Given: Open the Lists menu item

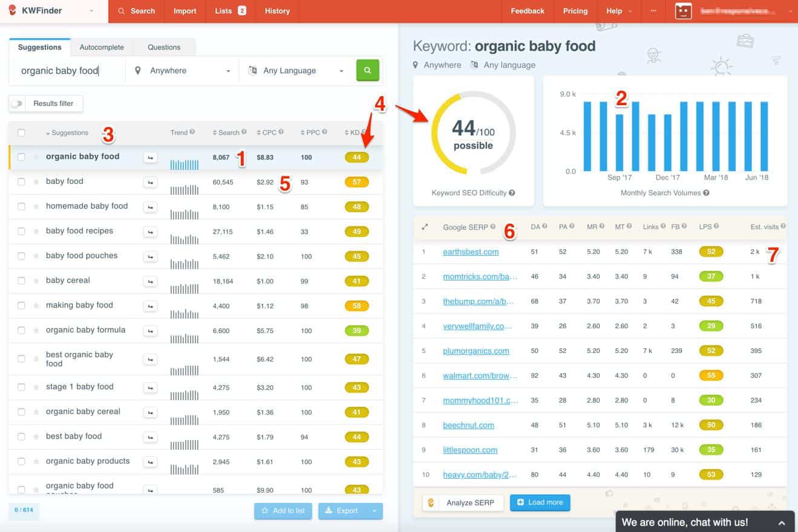Looking at the screenshot, I should tap(231, 11).
